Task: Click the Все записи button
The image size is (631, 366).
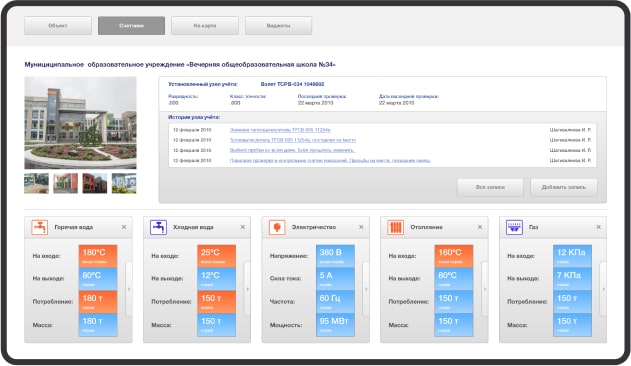Action: pyautogui.click(x=490, y=187)
